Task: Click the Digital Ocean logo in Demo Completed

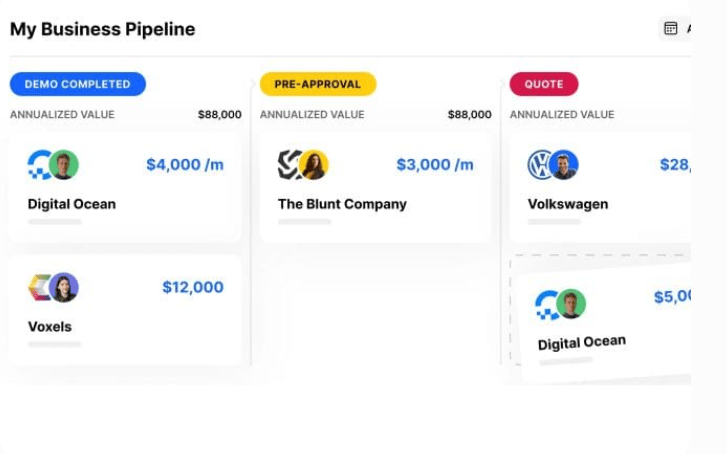Action: pyautogui.click(x=39, y=165)
